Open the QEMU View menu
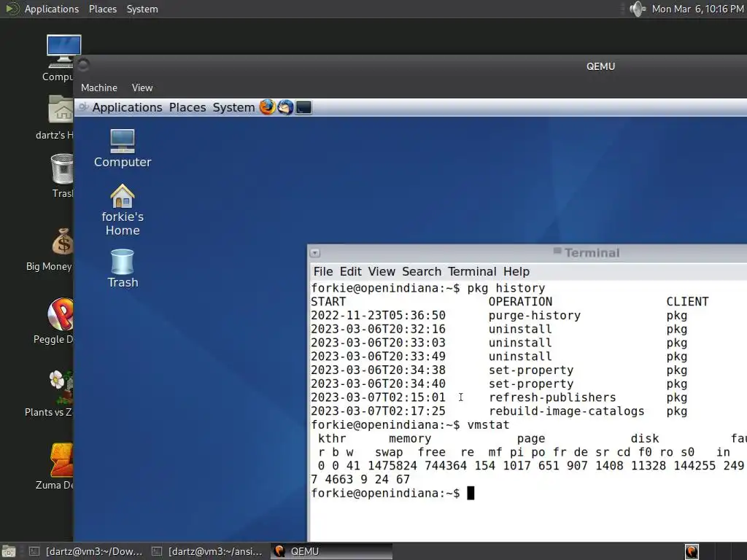 click(142, 87)
